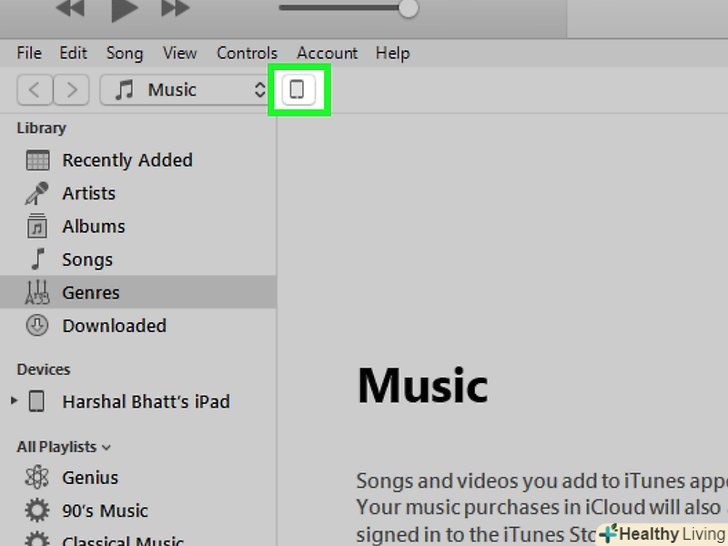Open the Edit menu
728x546 pixels.
[73, 53]
